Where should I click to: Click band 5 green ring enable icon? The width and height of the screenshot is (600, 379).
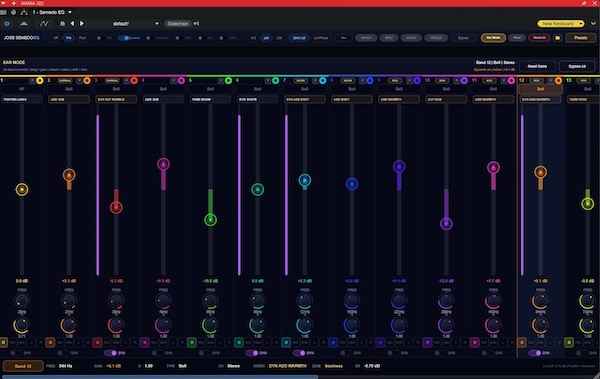(228, 80)
